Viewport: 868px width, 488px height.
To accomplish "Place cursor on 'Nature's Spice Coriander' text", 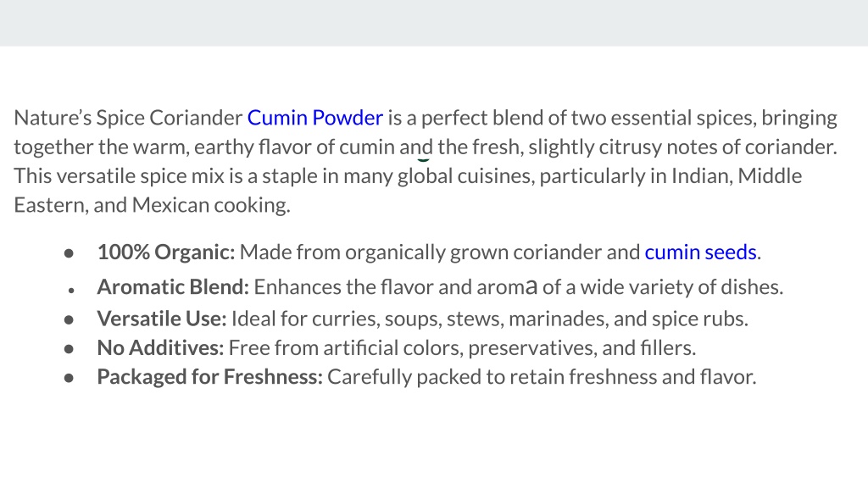I will click(x=128, y=118).
